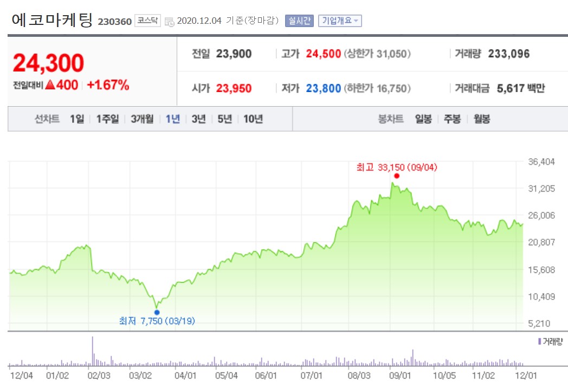Switch to the 일봉 candlestick chart

pyautogui.click(x=423, y=119)
